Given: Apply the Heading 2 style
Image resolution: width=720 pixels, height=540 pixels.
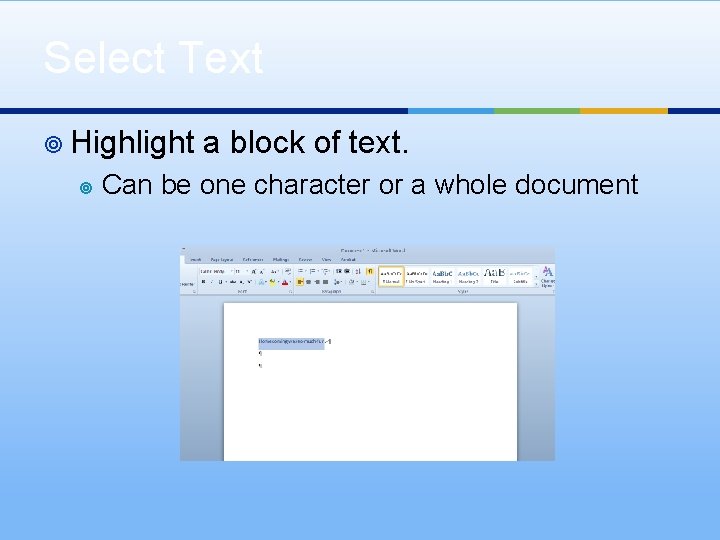Looking at the screenshot, I should click(468, 276).
